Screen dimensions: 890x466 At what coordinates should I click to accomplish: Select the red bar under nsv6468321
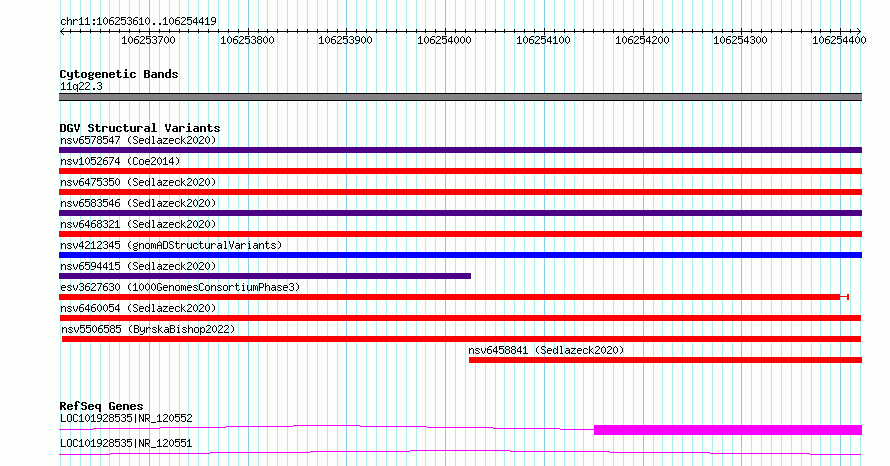[x=460, y=234]
